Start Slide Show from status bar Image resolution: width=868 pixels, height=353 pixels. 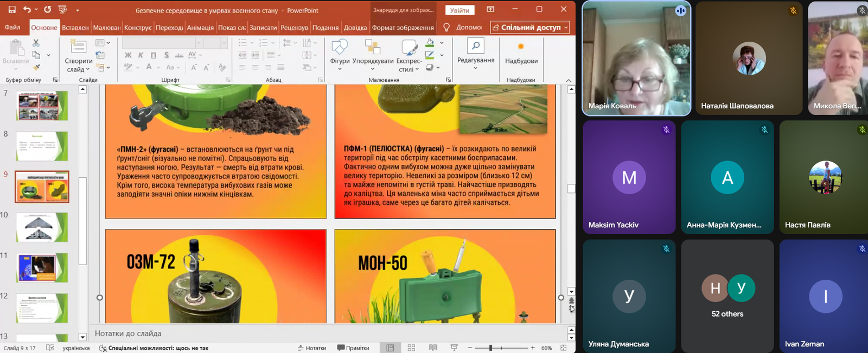pos(454,348)
